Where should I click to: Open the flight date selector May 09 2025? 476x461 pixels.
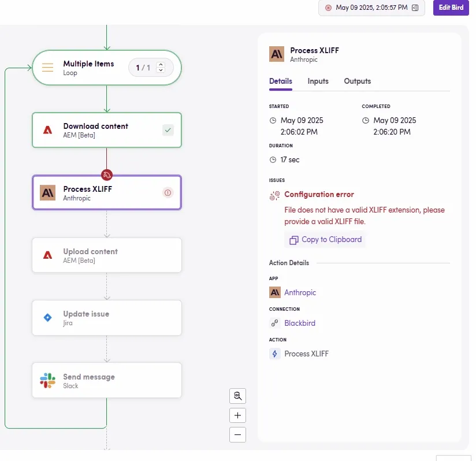coord(371,8)
